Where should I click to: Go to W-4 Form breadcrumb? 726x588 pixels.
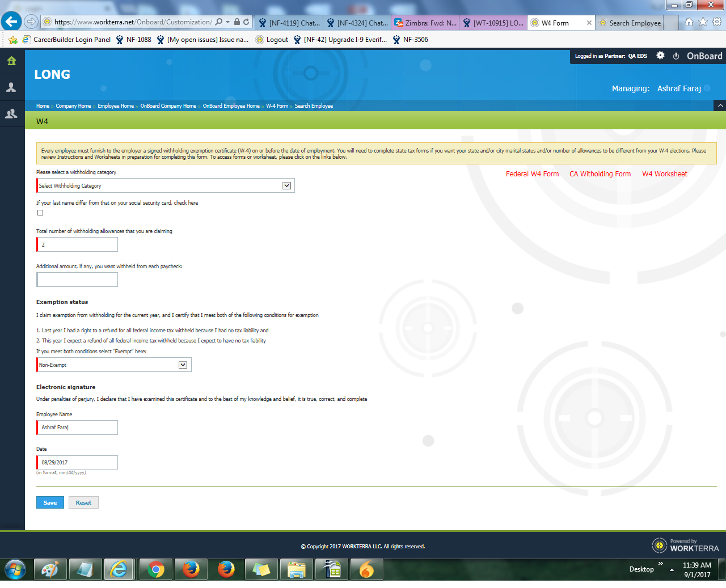(x=277, y=106)
